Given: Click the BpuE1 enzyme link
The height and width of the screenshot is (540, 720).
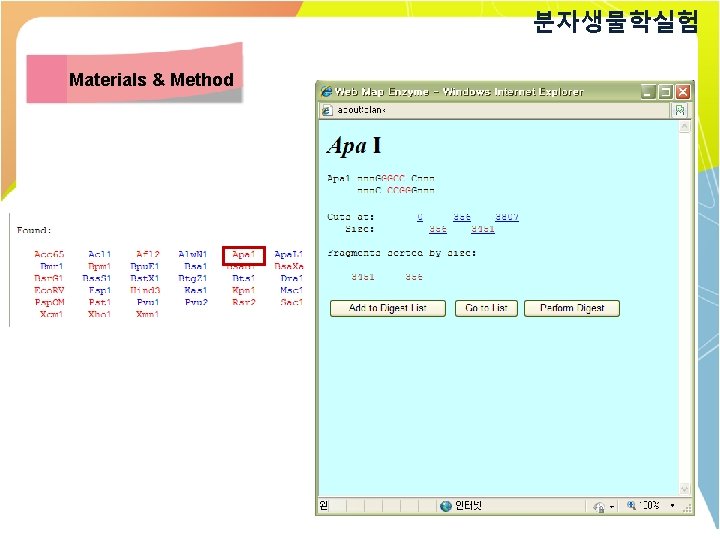Looking at the screenshot, I should (x=145, y=266).
